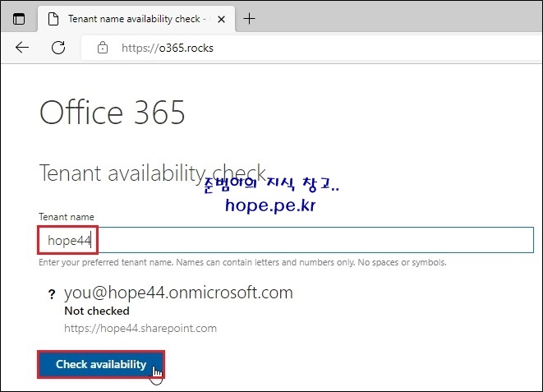Viewport: 543px width, 392px height.
Task: Click the Tenant name input field
Action: point(286,240)
